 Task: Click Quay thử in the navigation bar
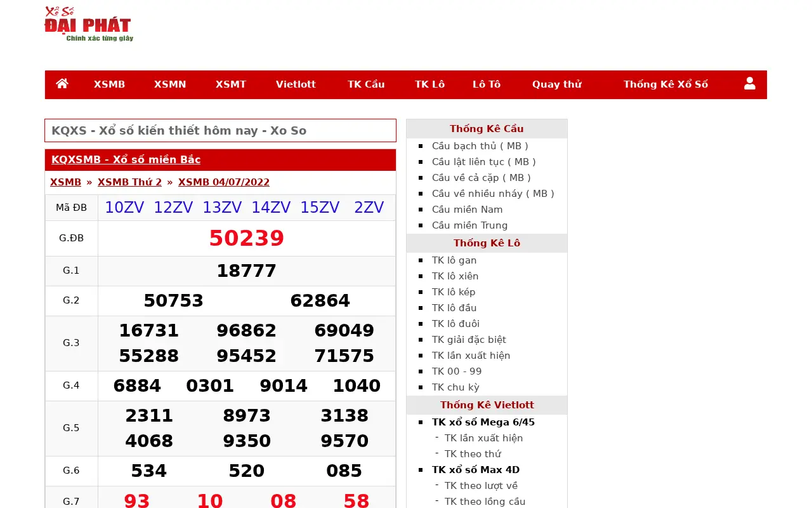pos(557,84)
